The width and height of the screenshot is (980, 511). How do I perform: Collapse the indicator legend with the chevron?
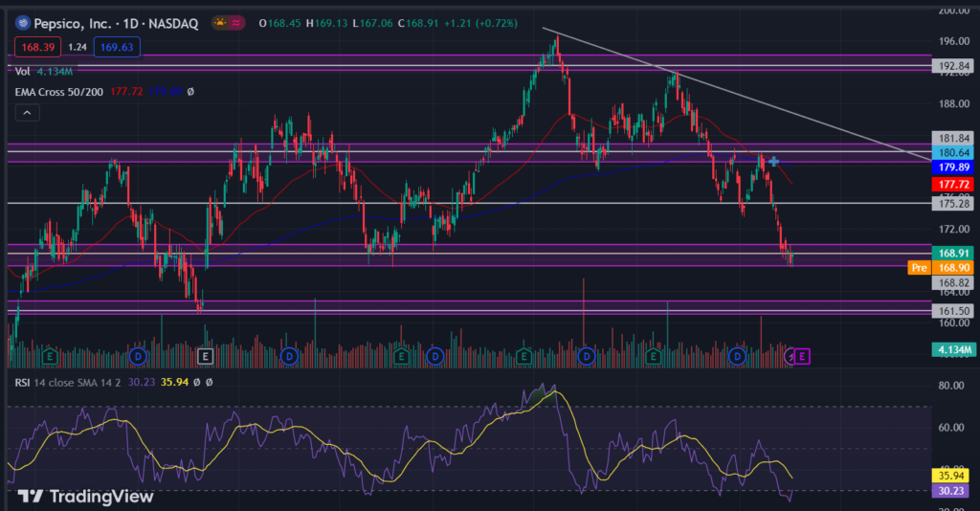(27, 113)
